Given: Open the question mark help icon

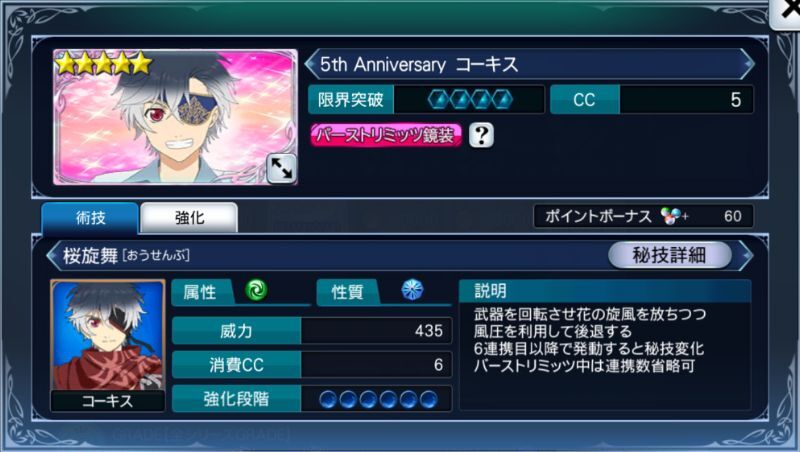Looking at the screenshot, I should [x=481, y=135].
